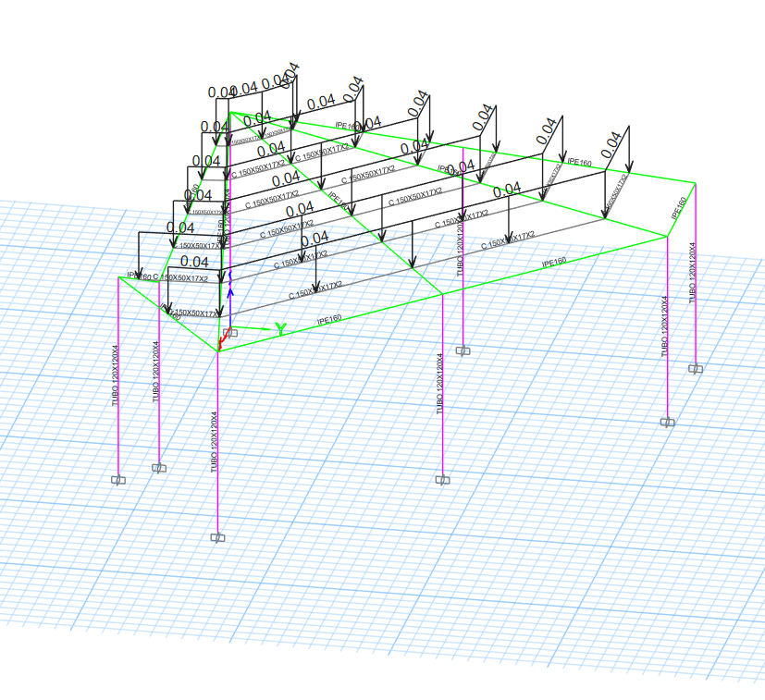Select support at base of far-left column
The height and width of the screenshot is (700, 765).
point(118,480)
